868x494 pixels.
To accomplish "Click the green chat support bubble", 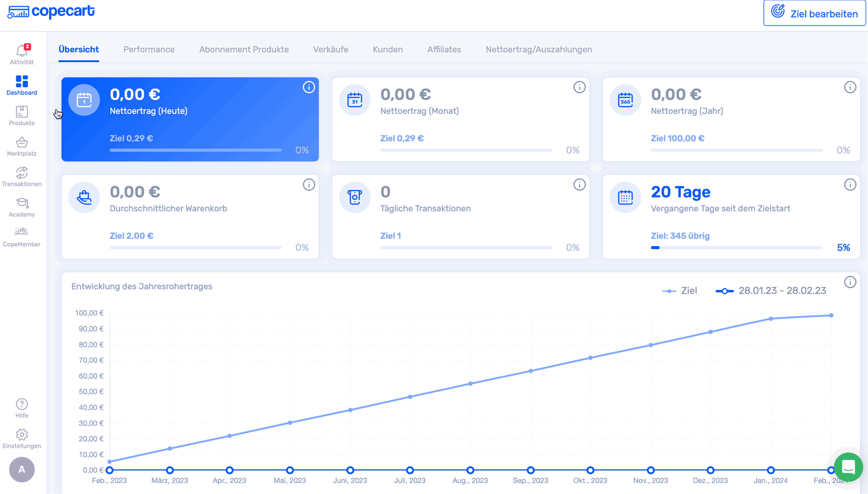I will coord(848,468).
